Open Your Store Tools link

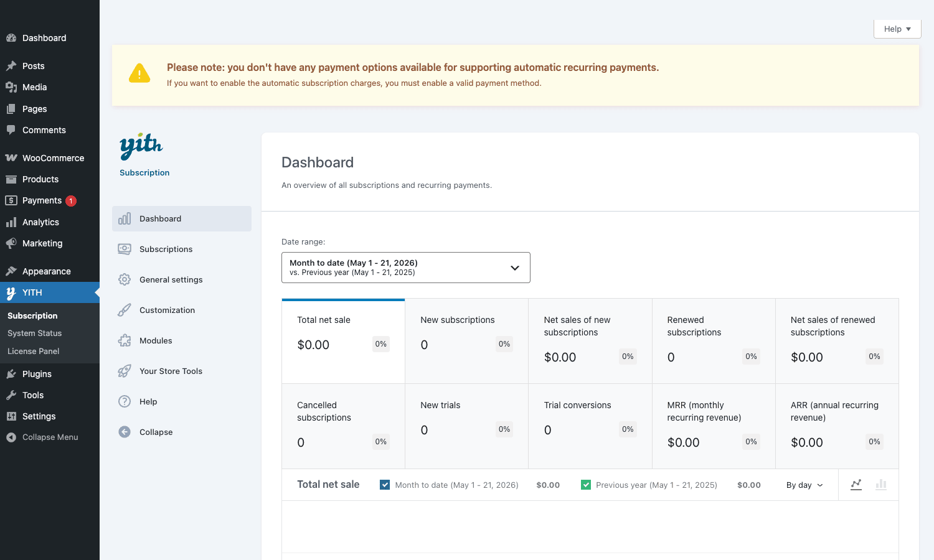pyautogui.click(x=182, y=371)
